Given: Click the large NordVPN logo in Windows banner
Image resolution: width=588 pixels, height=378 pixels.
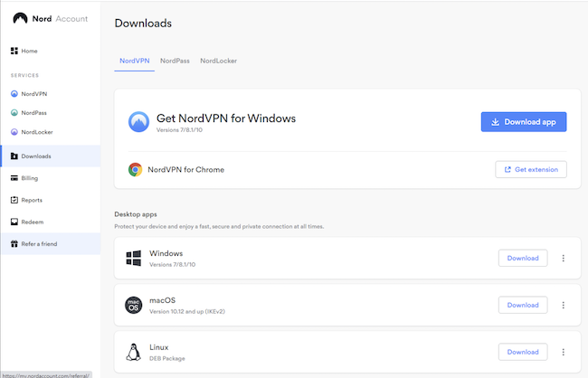Looking at the screenshot, I should 138,122.
